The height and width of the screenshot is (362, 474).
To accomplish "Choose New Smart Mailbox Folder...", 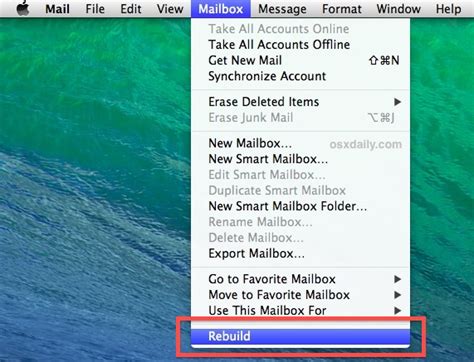I will click(300, 206).
